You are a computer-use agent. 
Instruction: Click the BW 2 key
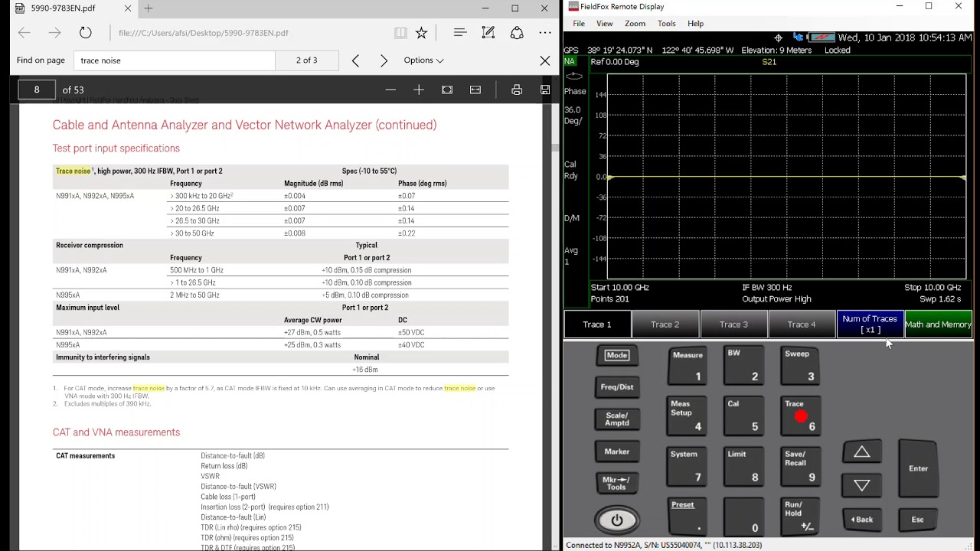pyautogui.click(x=743, y=366)
